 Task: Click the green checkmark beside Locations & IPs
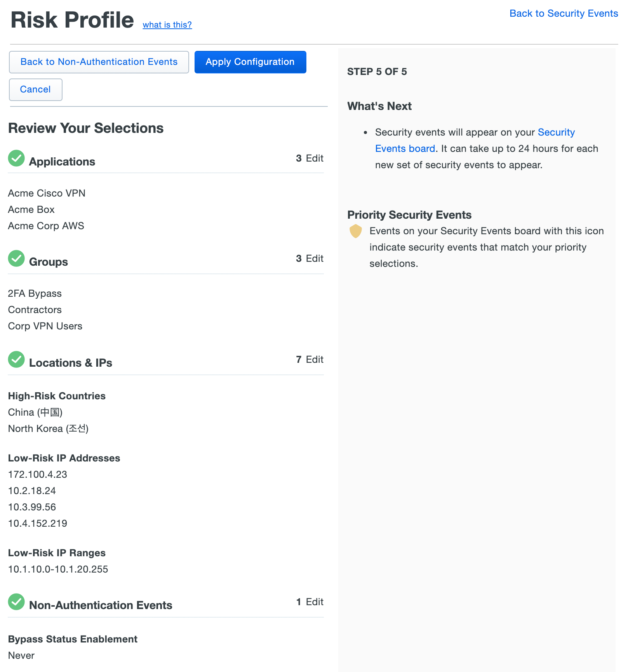click(x=16, y=359)
